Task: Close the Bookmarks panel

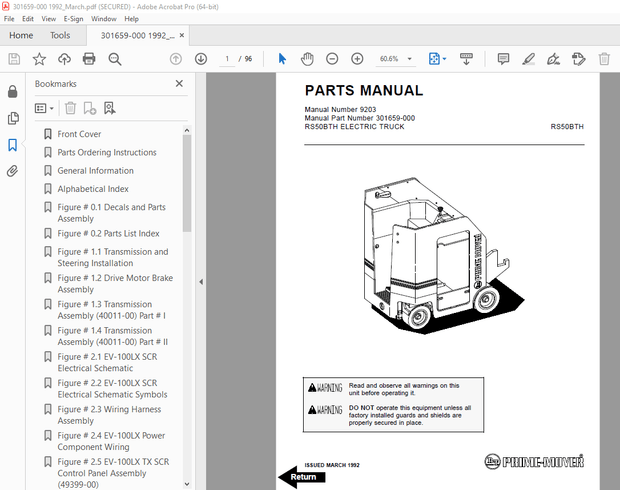Action: click(x=179, y=83)
